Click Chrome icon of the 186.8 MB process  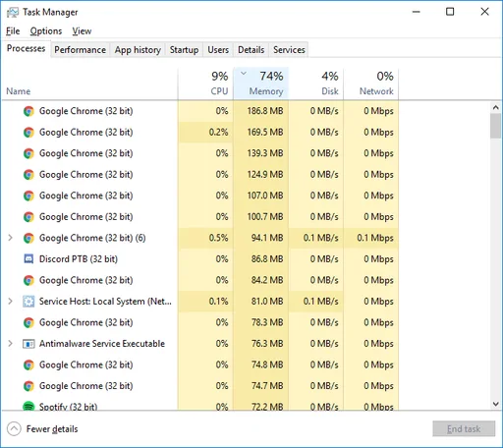tap(28, 111)
